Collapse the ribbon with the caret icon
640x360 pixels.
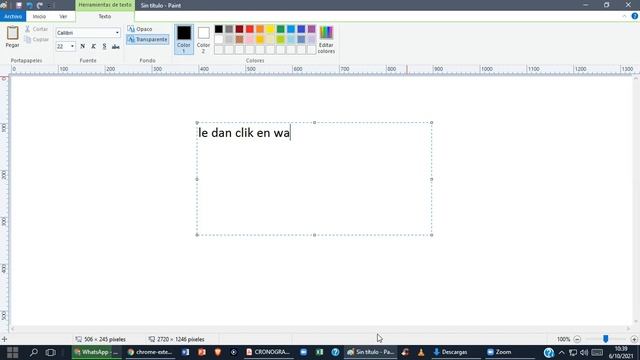(x=624, y=16)
